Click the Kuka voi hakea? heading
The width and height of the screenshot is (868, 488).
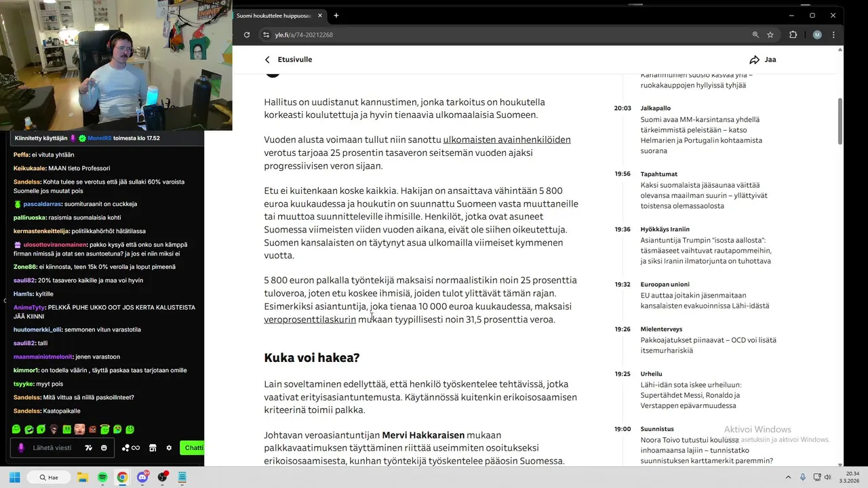click(x=311, y=358)
